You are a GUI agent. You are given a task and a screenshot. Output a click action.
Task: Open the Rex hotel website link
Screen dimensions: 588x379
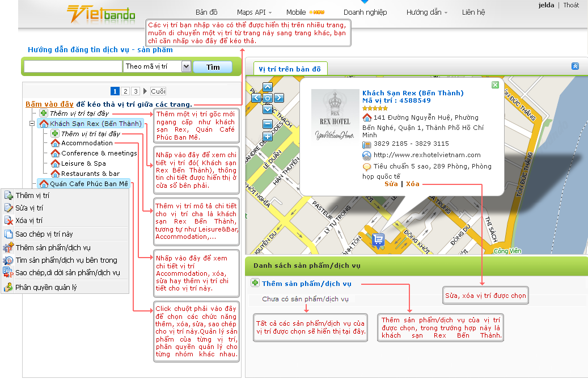click(427, 155)
